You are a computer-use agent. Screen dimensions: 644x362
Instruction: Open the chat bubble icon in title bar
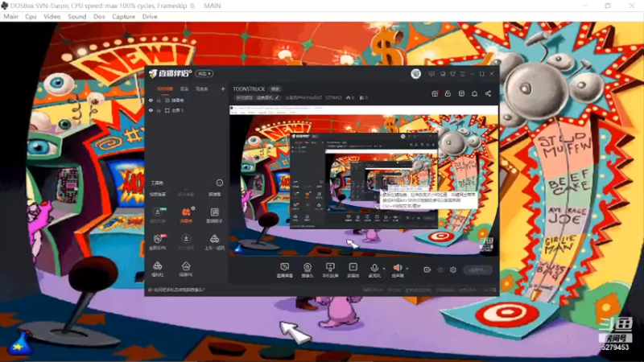tap(442, 74)
